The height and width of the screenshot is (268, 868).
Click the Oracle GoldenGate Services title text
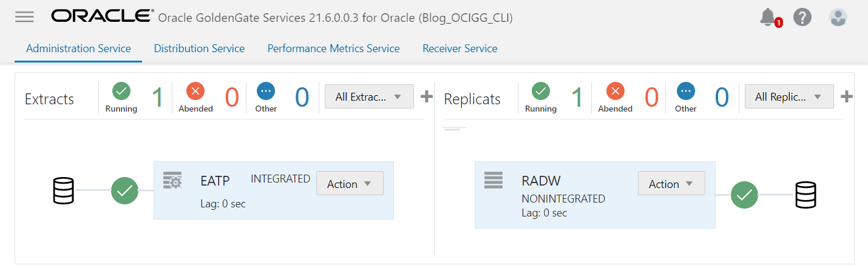(x=335, y=18)
